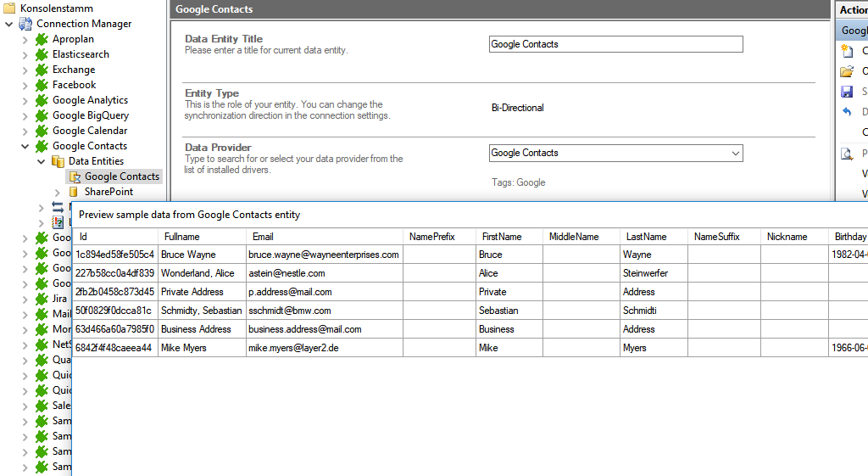Image resolution: width=868 pixels, height=476 pixels.
Task: Click the SharePoint entity database icon
Action: pos(74,192)
